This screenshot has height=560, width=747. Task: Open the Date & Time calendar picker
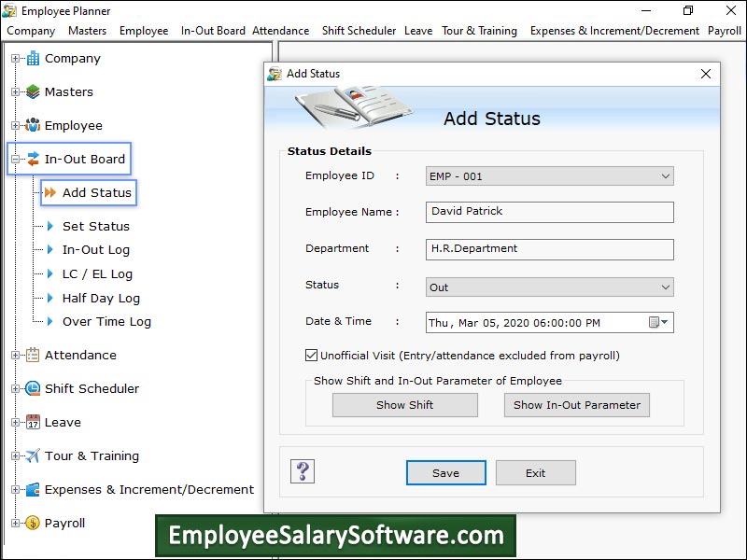click(657, 323)
